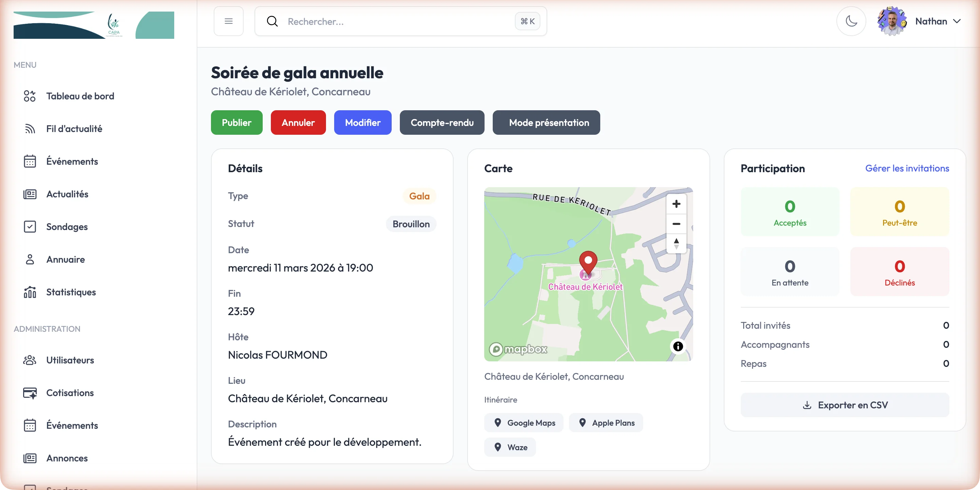Export participation with Exporter en CSV
This screenshot has width=980, height=490.
click(x=845, y=405)
